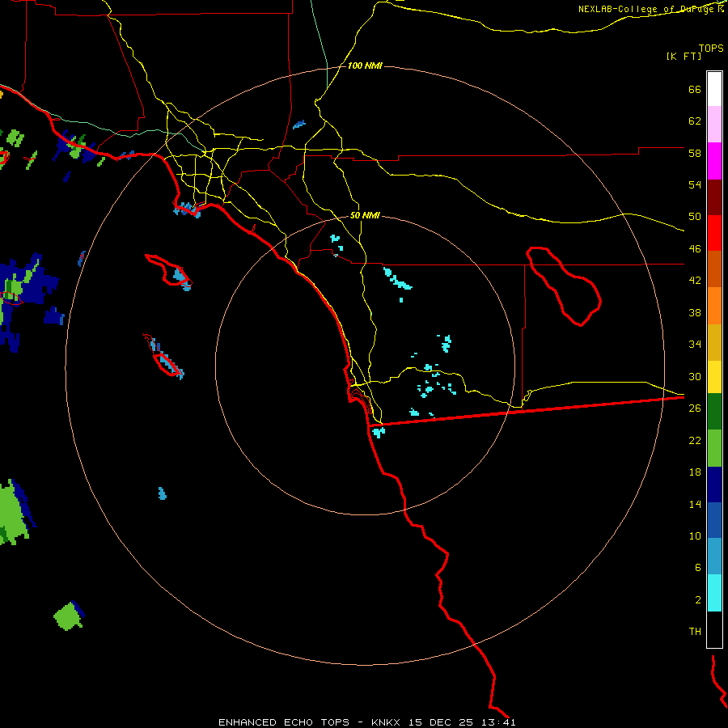
Task: Click the dark green swatch between 22 and 26
Action: tap(714, 411)
